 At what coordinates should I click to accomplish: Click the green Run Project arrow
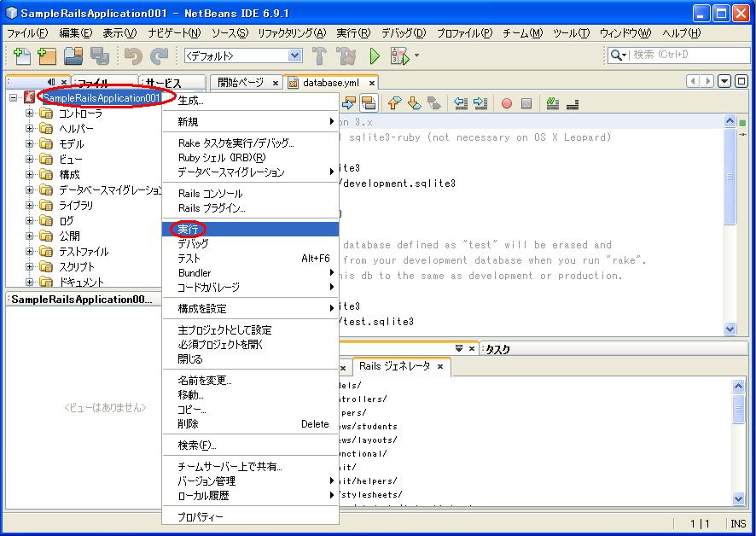(x=375, y=56)
